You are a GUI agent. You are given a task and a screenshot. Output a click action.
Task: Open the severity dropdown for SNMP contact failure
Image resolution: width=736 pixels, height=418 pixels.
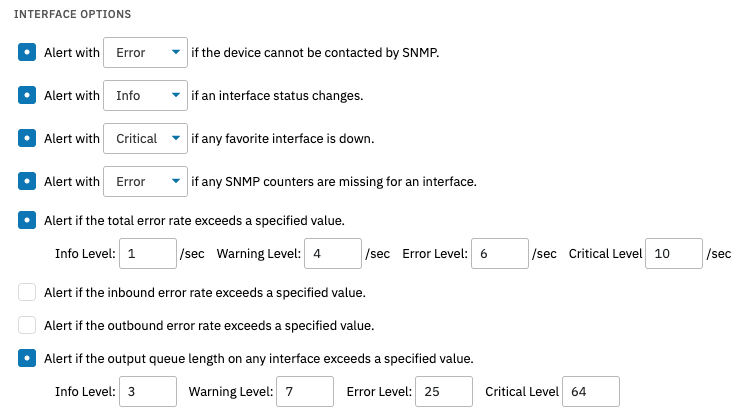[x=145, y=53]
